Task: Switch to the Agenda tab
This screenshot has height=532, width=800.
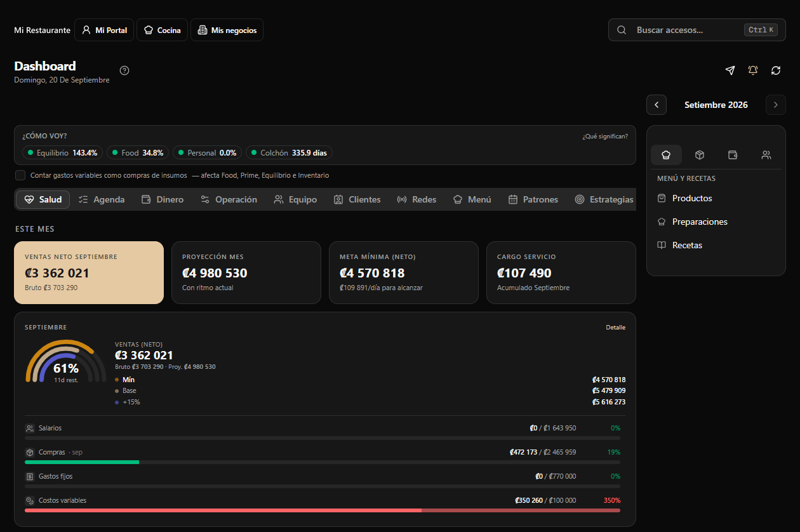Action: tap(102, 199)
